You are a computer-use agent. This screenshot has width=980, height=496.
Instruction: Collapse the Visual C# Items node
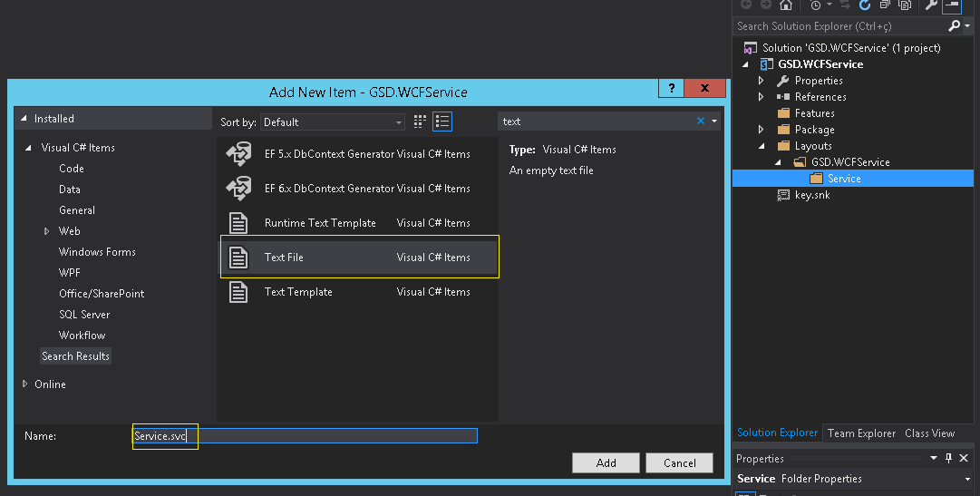(x=29, y=148)
